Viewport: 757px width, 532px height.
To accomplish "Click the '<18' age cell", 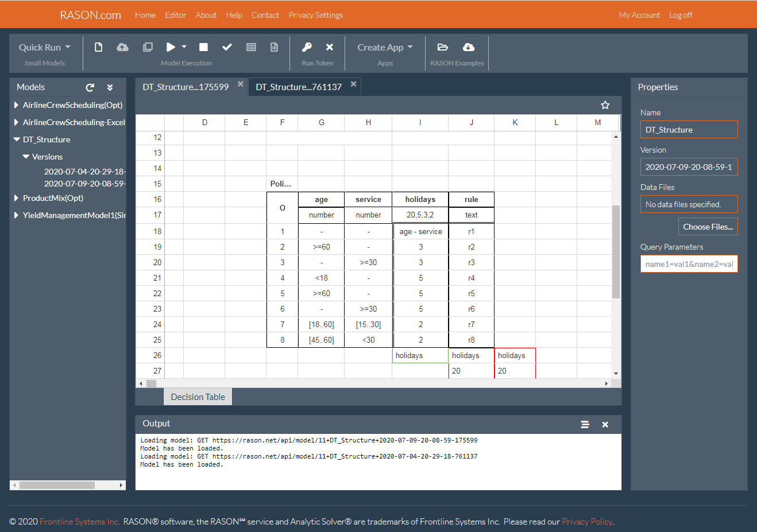I will [x=322, y=278].
